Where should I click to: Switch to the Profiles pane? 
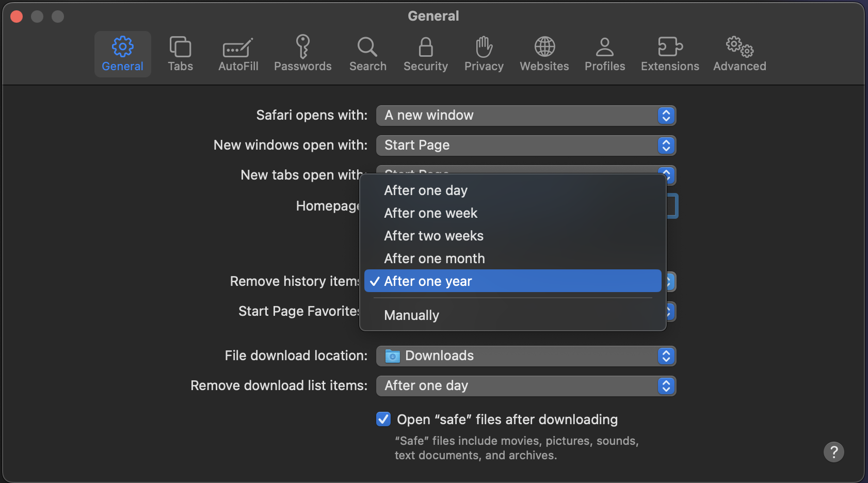click(x=605, y=54)
